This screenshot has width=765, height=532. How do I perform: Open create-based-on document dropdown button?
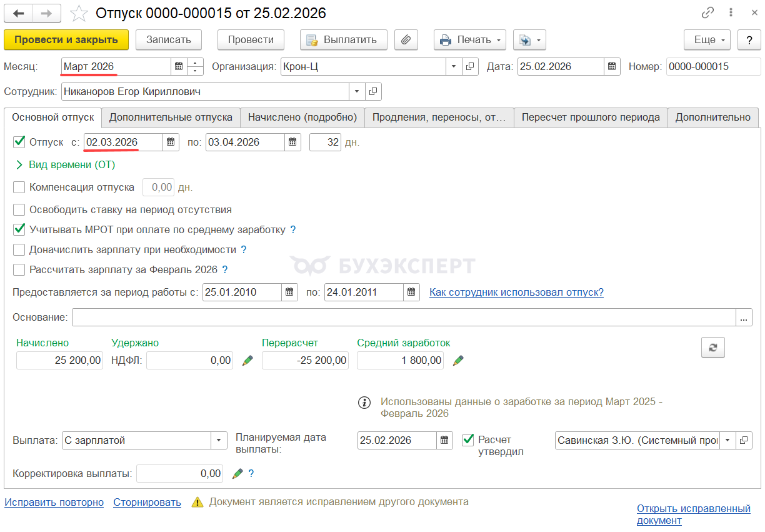pos(529,39)
